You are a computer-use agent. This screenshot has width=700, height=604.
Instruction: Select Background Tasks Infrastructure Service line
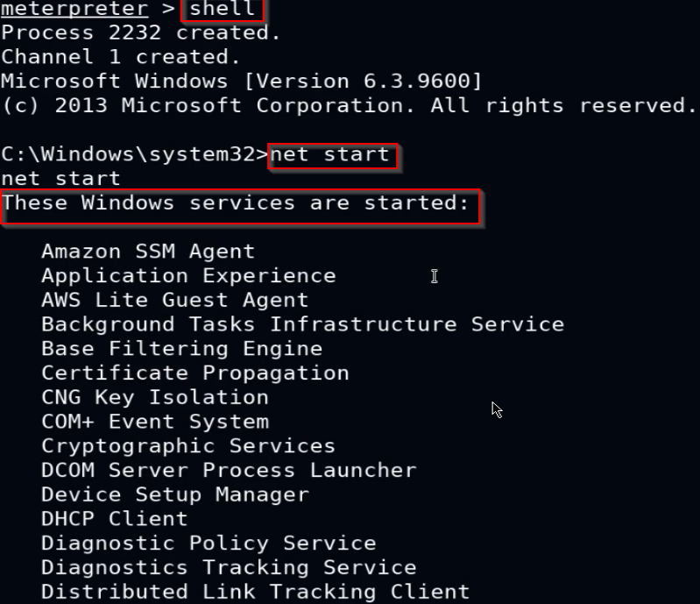pos(302,324)
